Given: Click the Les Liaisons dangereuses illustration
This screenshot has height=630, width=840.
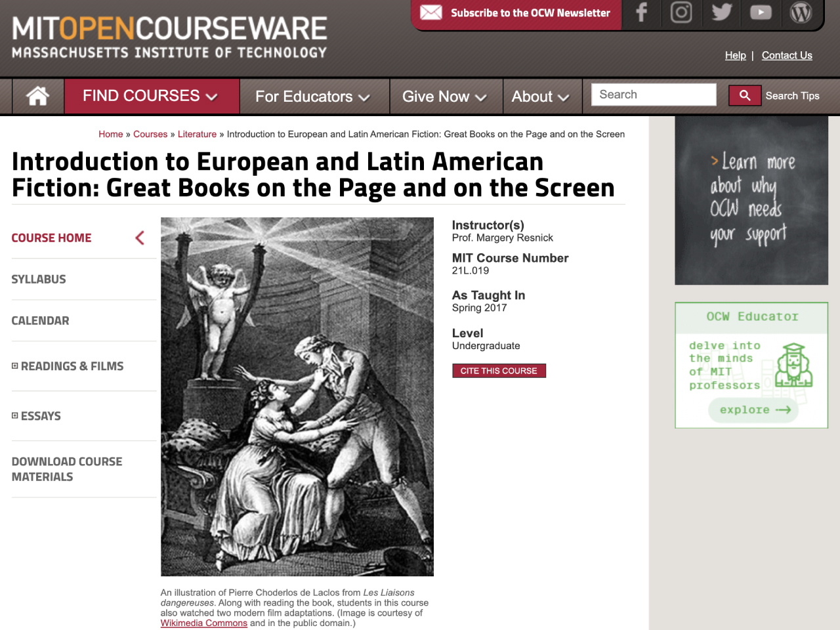Looking at the screenshot, I should pos(297,396).
